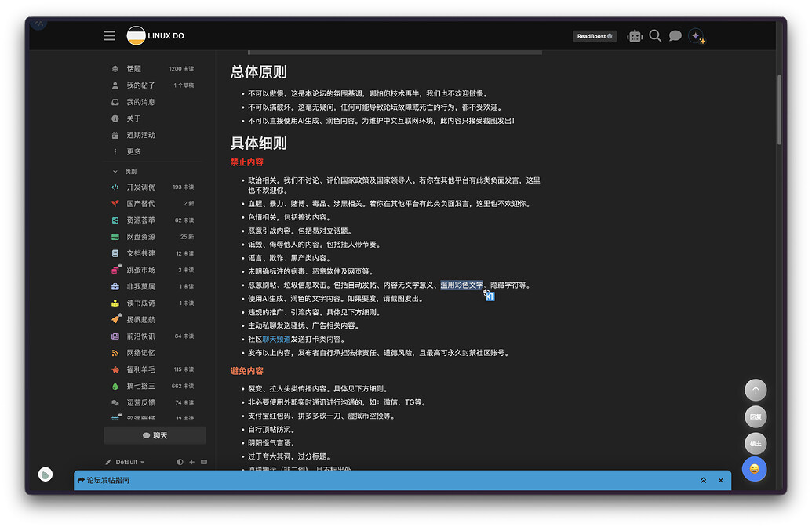Screen dimensions: 812x527
Task: Open the LINUX DO home logo
Action: pyautogui.click(x=155, y=36)
